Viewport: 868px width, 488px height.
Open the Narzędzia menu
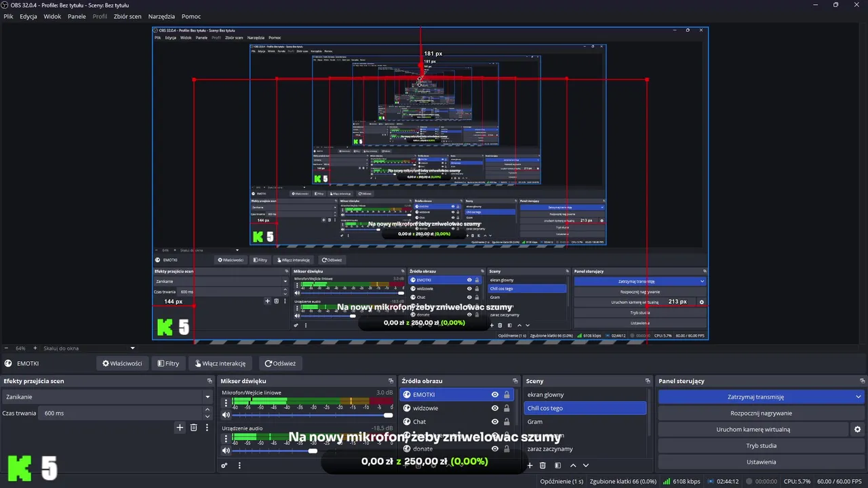click(x=161, y=16)
